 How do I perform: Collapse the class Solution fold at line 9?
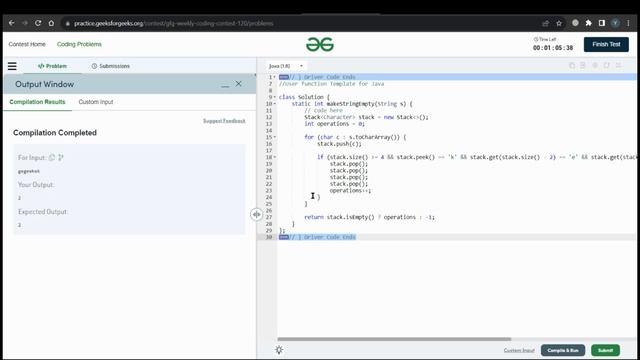pyautogui.click(x=275, y=97)
